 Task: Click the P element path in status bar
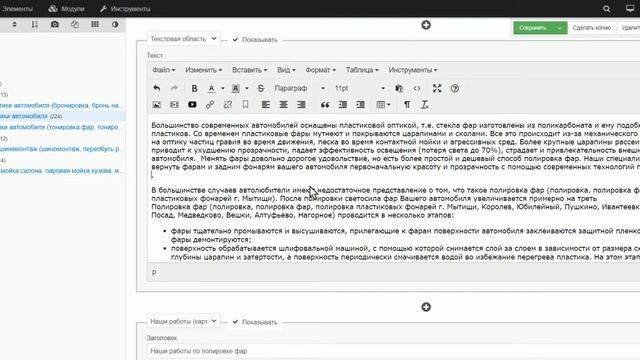pos(154,273)
